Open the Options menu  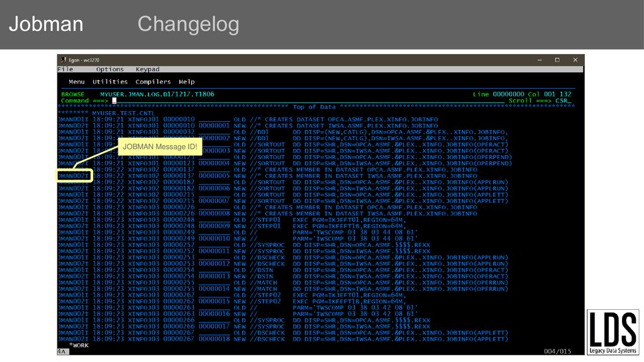pyautogui.click(x=109, y=69)
